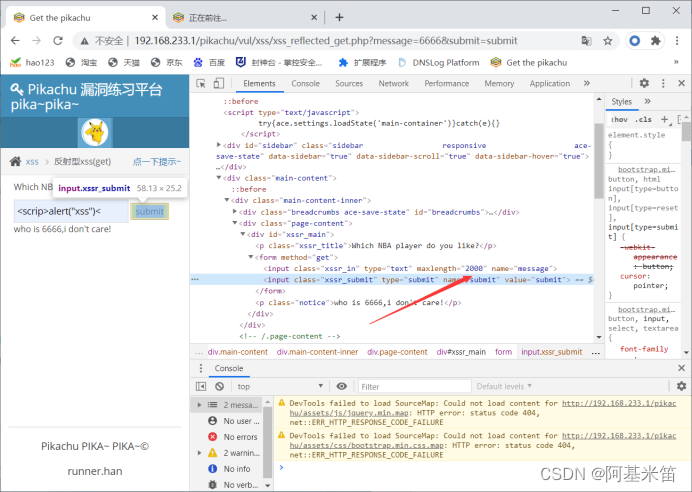Image resolution: width=692 pixels, height=492 pixels.
Task: Click the 点一下提示 hint link
Action: click(157, 161)
